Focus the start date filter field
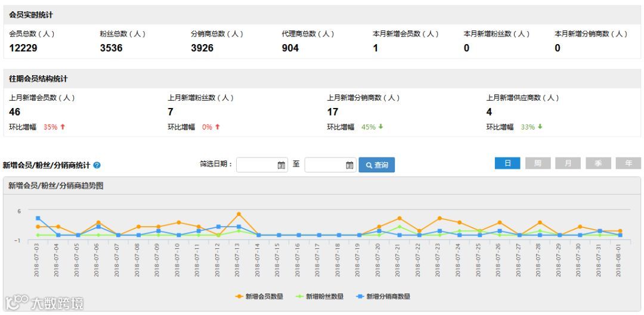The width and height of the screenshot is (644, 315). [262, 165]
